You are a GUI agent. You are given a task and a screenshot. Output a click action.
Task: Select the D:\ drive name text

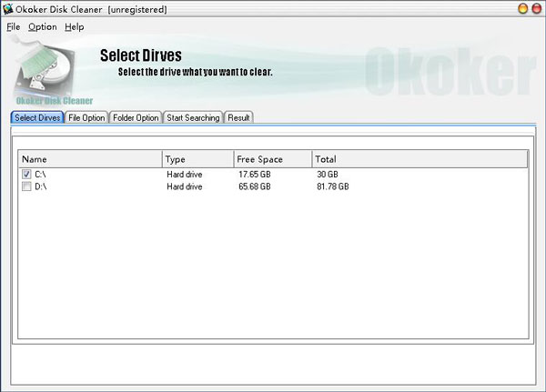(40, 186)
